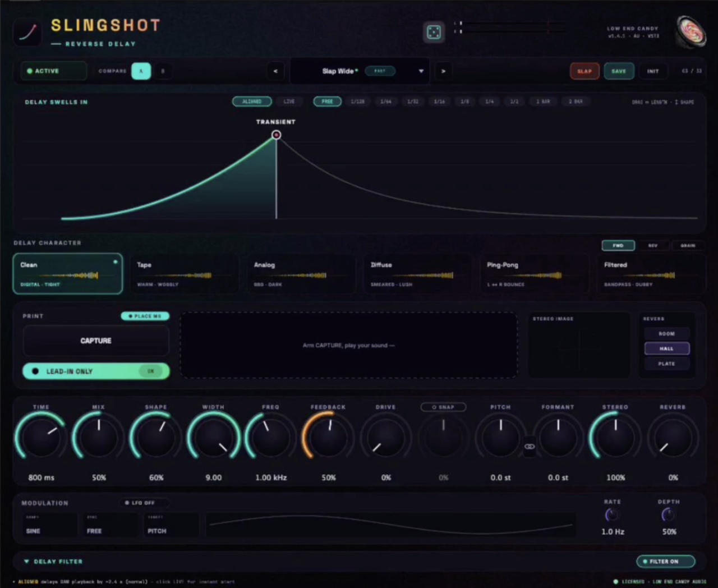This screenshot has height=588, width=718.
Task: Click the Transient handle on the curve
Action: tap(276, 135)
